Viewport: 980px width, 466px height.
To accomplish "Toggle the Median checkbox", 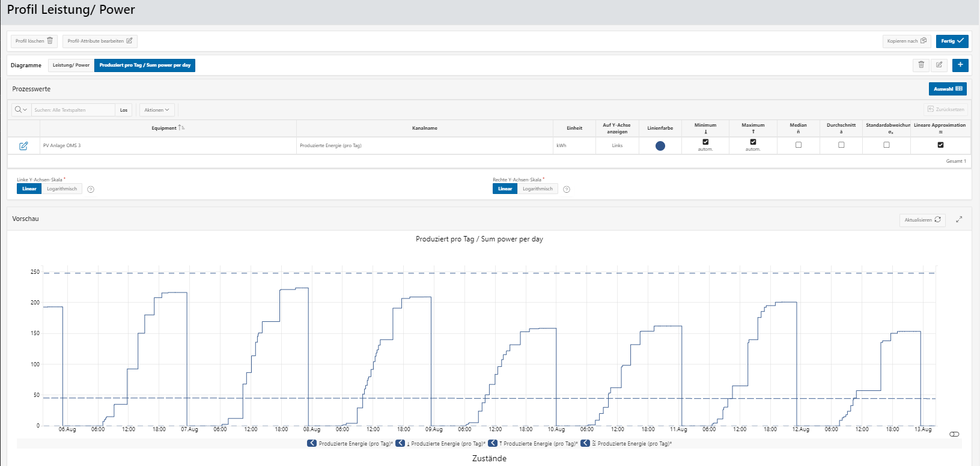I will tap(798, 145).
